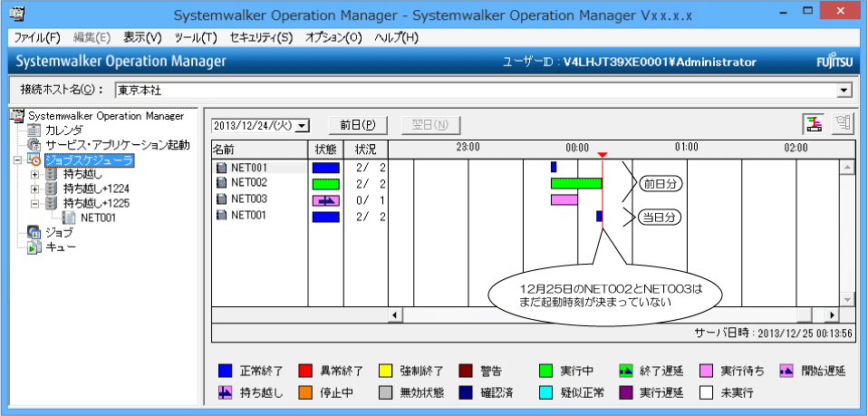This screenshot has width=868, height=416.
Task: Click the 持ち越し project server icon
Action: click(52, 175)
